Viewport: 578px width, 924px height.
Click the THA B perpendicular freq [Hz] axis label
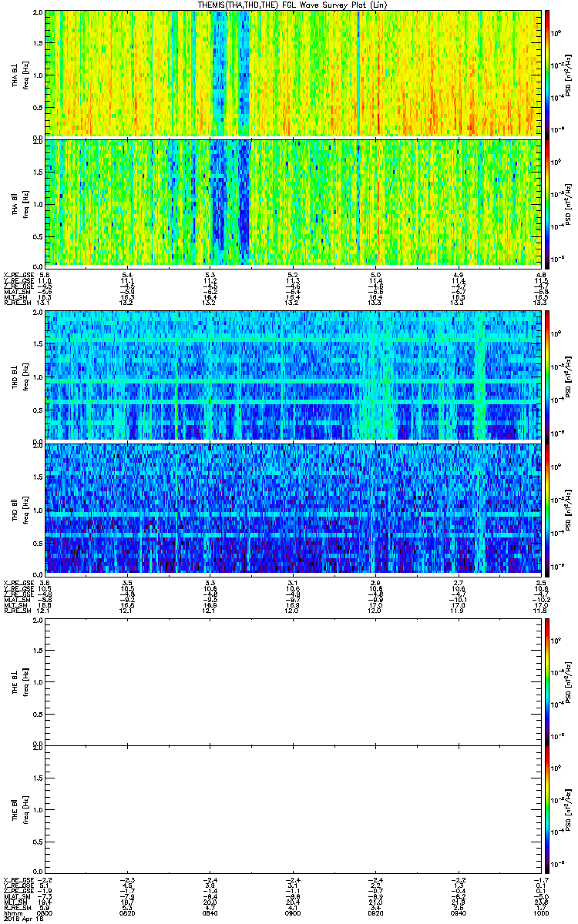click(25, 74)
